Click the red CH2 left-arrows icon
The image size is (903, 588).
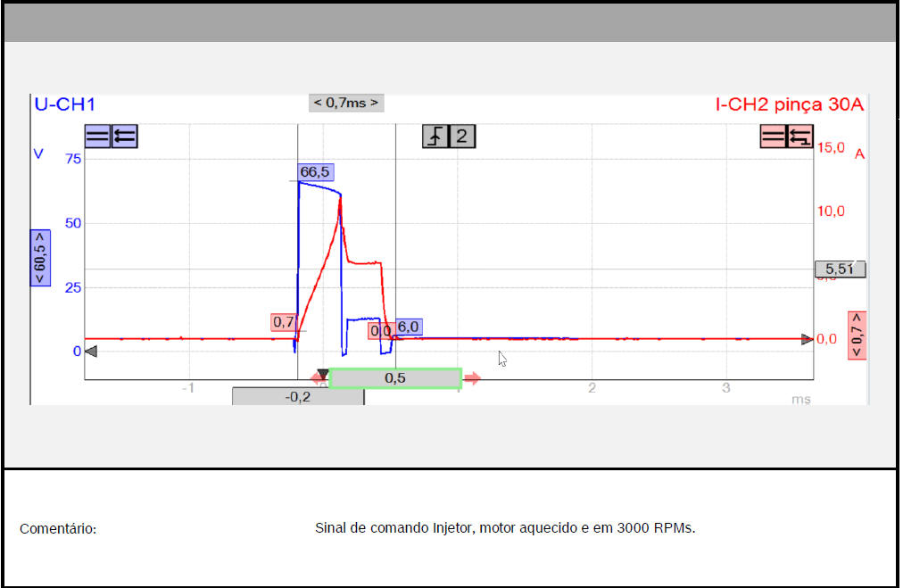tap(799, 137)
